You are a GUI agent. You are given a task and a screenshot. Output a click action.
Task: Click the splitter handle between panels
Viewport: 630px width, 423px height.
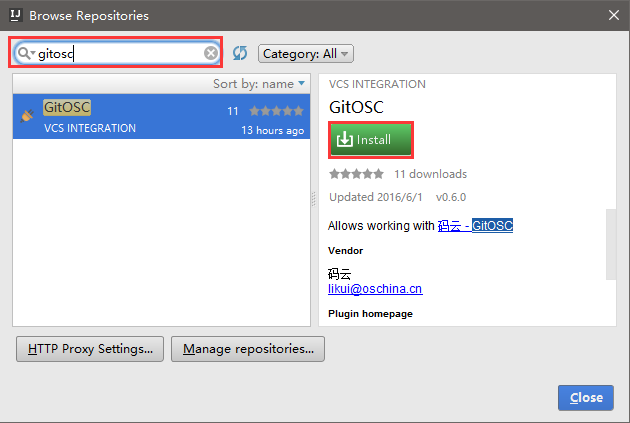pos(314,199)
